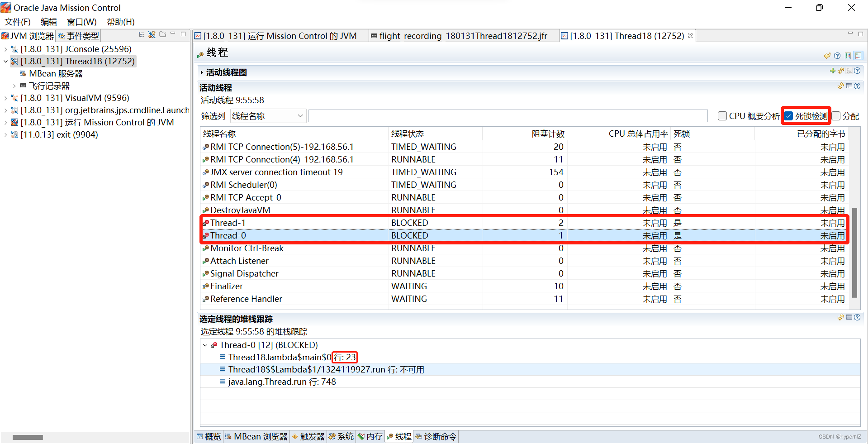The width and height of the screenshot is (868, 444).
Task: Click tree layout icon in JVM browser toolbar
Action: (142, 34)
